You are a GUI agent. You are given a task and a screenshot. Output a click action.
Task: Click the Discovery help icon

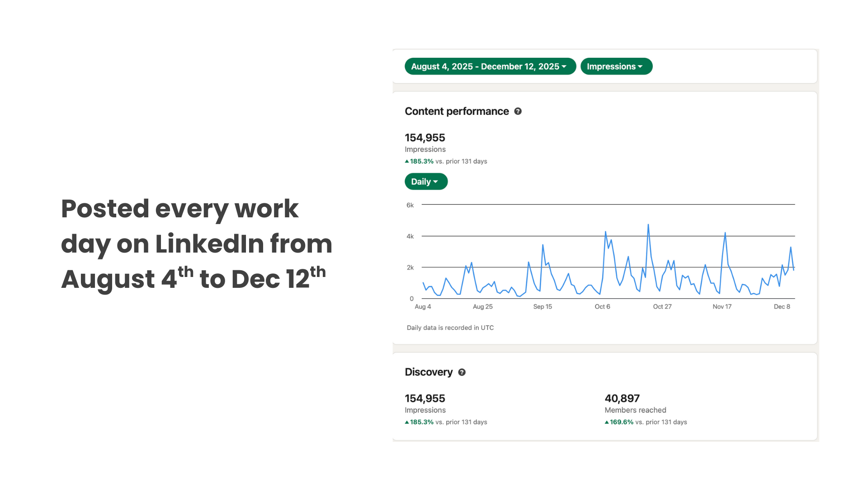point(462,372)
